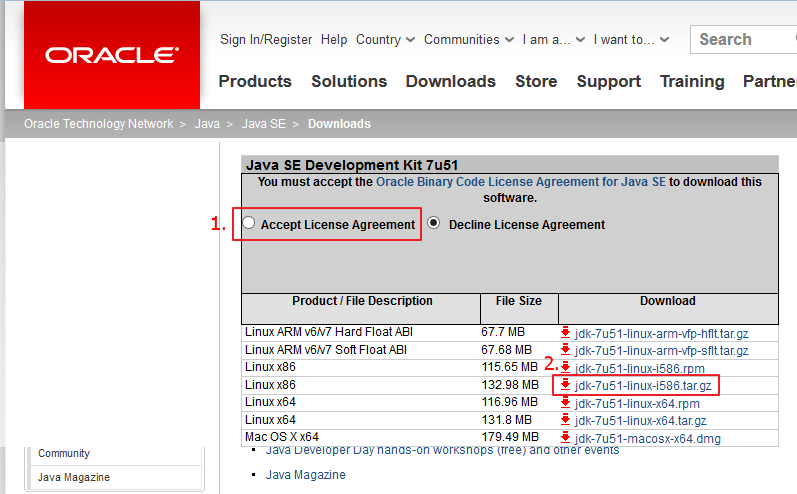Image resolution: width=797 pixels, height=494 pixels.
Task: Go to Java breadcrumb link
Action: 207,124
